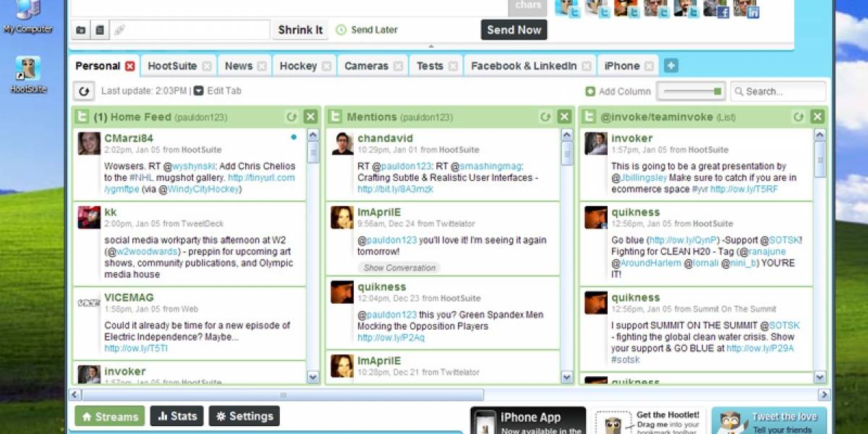Open the Settings view
868x434 pixels.
tap(244, 416)
